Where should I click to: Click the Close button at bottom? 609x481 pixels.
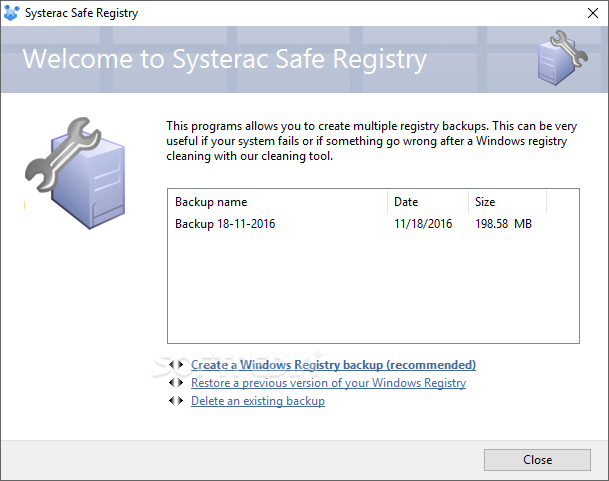point(537,460)
